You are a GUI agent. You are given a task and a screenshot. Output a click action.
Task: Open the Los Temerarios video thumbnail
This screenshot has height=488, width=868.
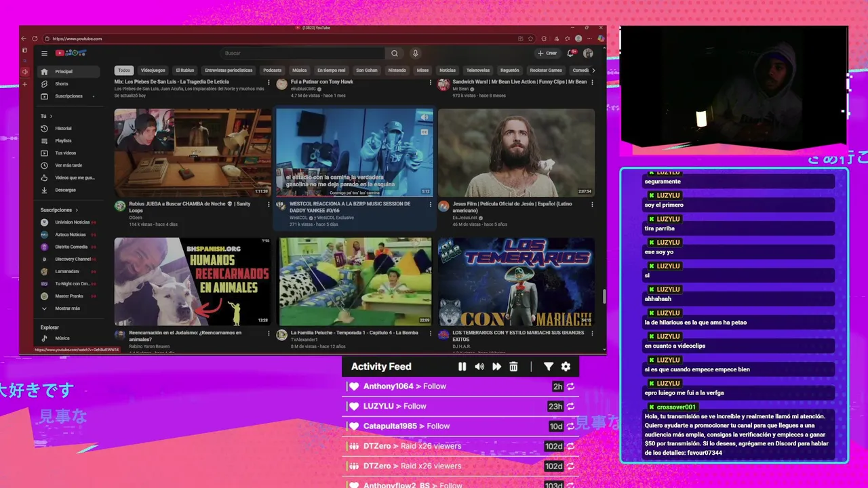[x=516, y=282]
